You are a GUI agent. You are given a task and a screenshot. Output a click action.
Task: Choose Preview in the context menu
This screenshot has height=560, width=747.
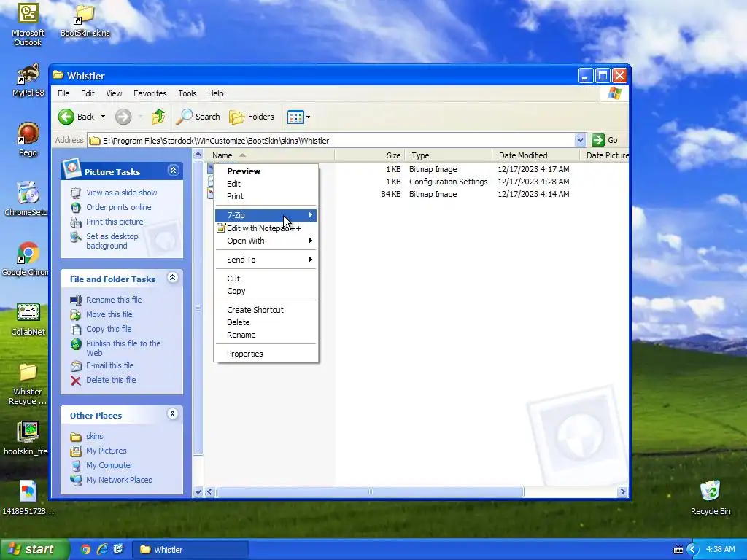[266, 171]
